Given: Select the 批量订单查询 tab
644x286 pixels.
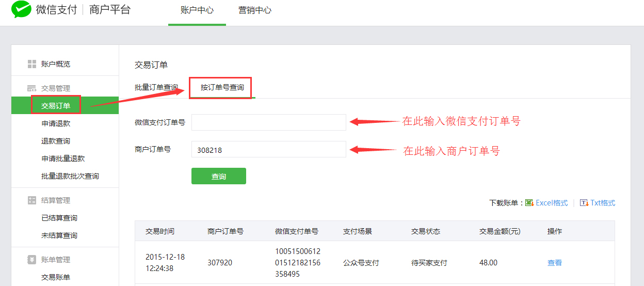Looking at the screenshot, I should point(156,87).
